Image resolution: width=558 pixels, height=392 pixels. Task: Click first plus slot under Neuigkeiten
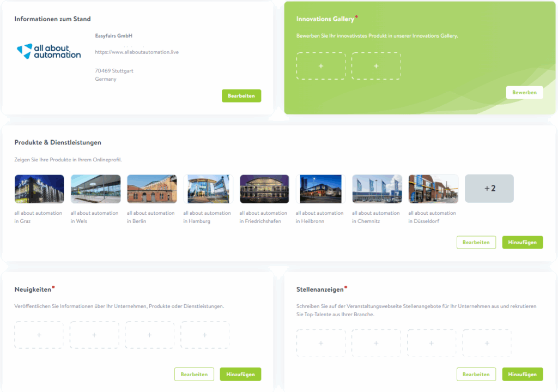pos(39,335)
